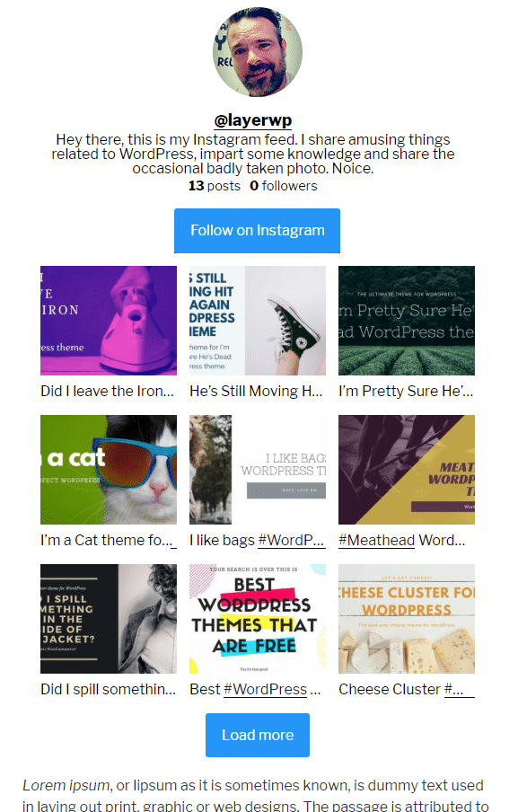Open the Meathead WordPress post thumbnail
Viewport: 518px width, 812px height.
[x=407, y=470]
